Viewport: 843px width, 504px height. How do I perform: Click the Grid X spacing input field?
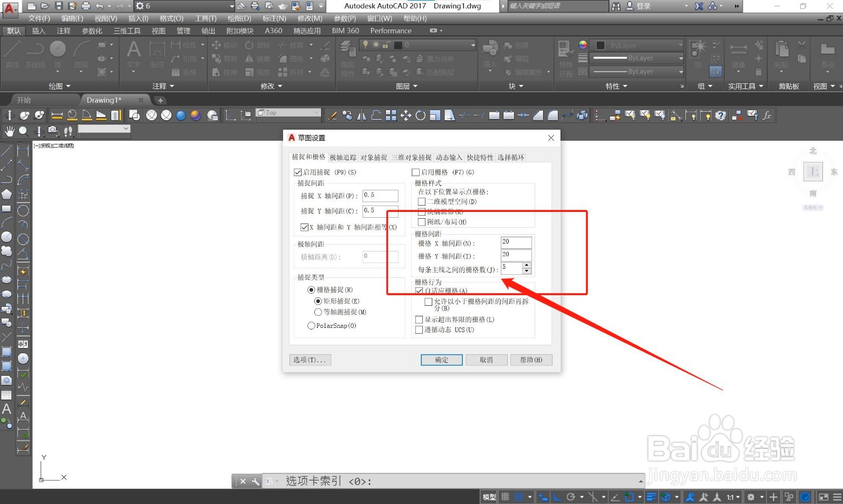[516, 242]
